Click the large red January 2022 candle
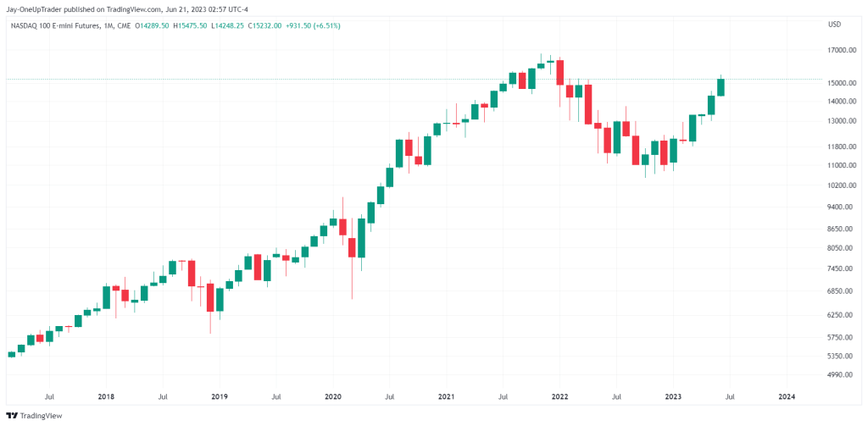The height and width of the screenshot is (426, 868). 559,73
